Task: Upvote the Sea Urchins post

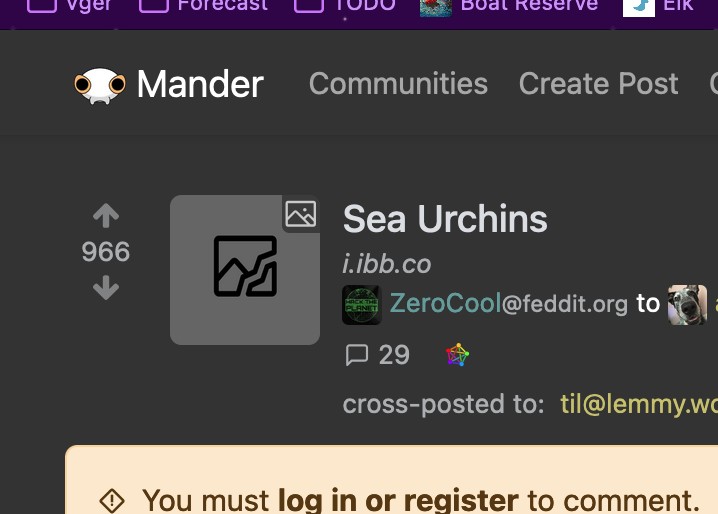Action: click(x=106, y=215)
